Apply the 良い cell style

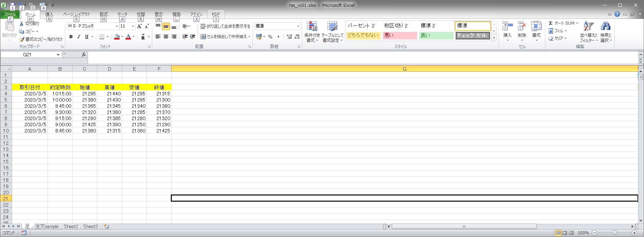(436, 35)
